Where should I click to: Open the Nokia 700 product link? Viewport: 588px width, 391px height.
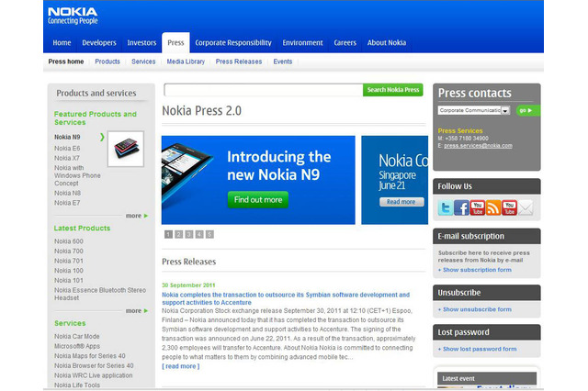(69, 251)
